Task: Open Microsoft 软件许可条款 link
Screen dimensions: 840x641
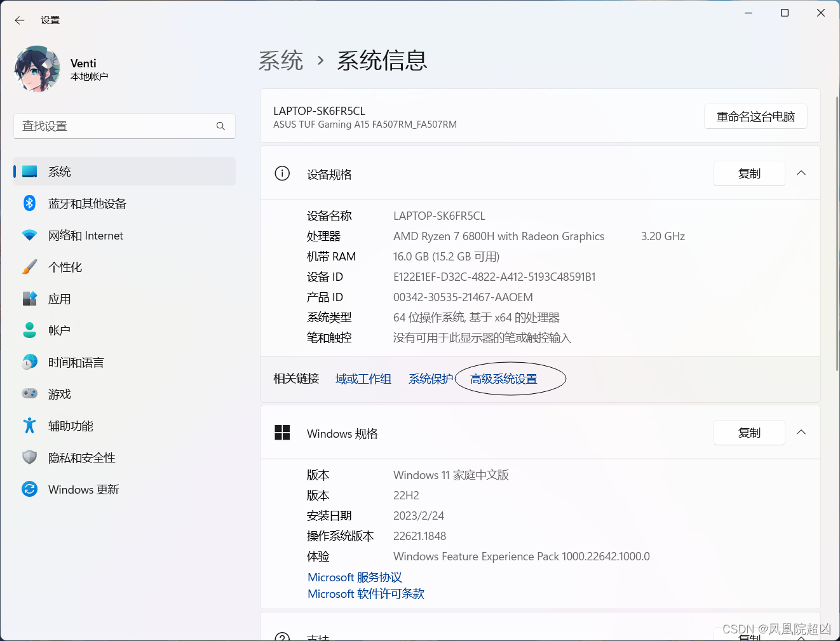Action: point(366,593)
